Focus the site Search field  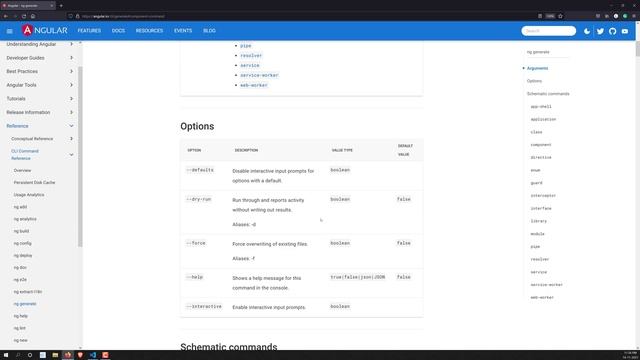pos(549,31)
